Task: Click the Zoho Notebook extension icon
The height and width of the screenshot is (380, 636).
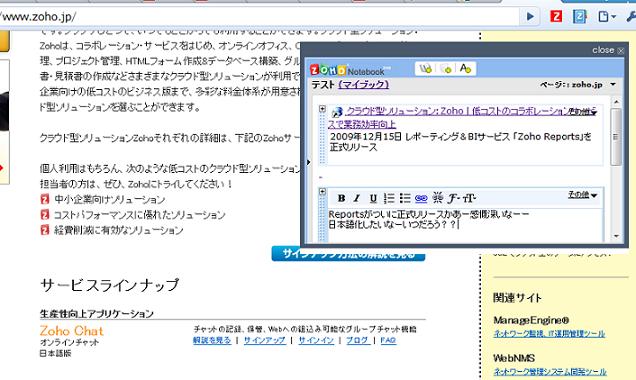Action: (579, 17)
